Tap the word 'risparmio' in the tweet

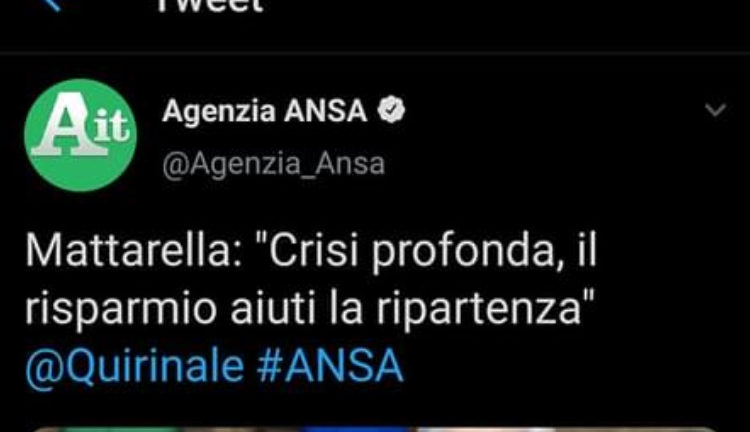[x=121, y=310]
